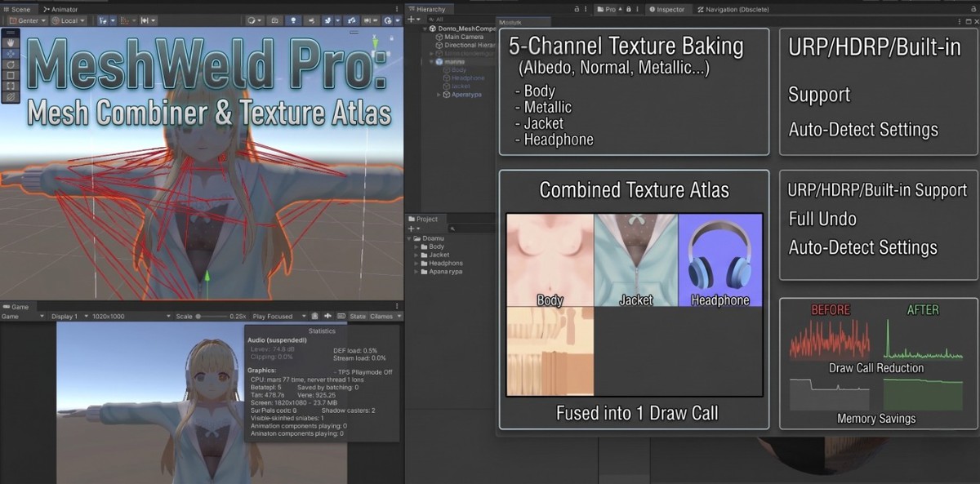
Task: Click the Body texture in atlas
Action: click(550, 260)
